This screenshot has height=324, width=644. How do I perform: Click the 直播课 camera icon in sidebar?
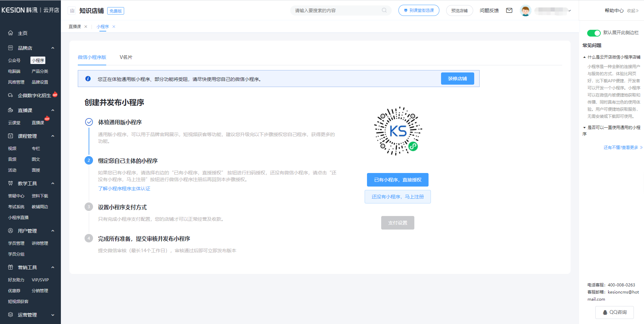[10, 110]
